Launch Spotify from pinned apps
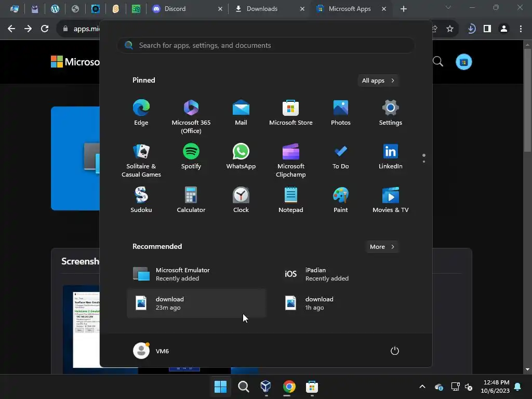The width and height of the screenshot is (532, 399). click(191, 156)
